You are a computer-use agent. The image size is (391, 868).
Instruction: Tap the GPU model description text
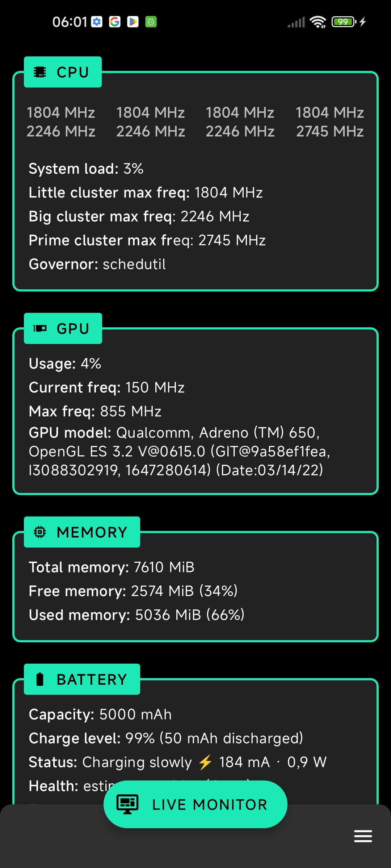179,451
